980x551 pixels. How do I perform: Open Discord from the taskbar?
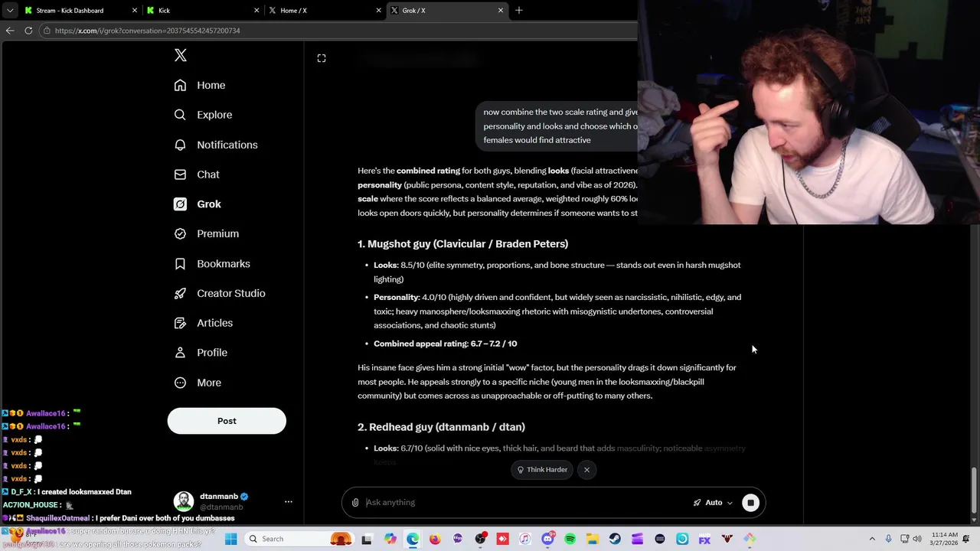[547, 539]
